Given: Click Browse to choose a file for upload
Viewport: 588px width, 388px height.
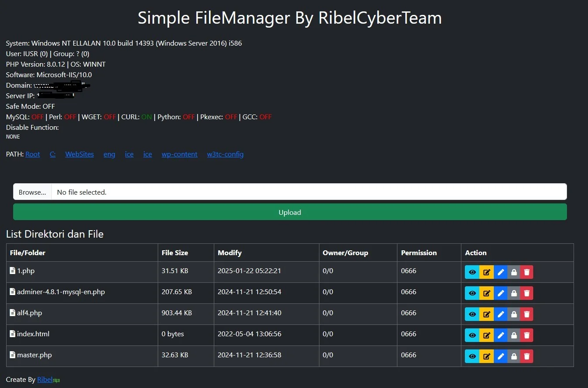Looking at the screenshot, I should [x=32, y=192].
